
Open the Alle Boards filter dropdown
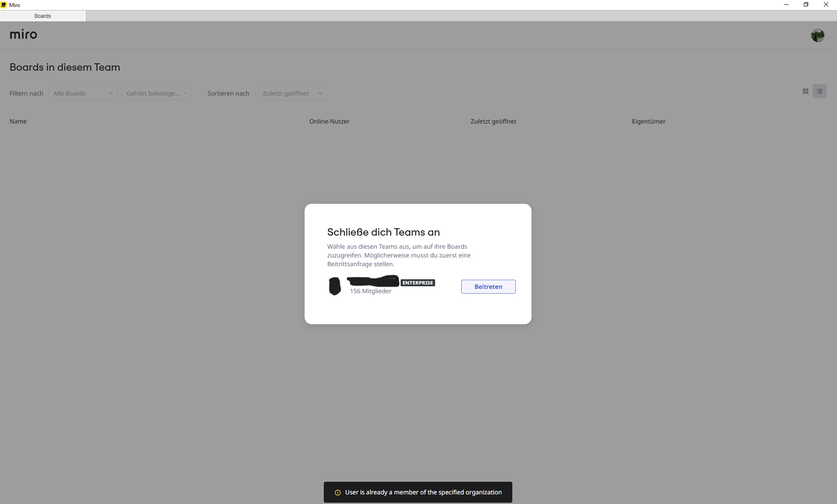point(83,93)
